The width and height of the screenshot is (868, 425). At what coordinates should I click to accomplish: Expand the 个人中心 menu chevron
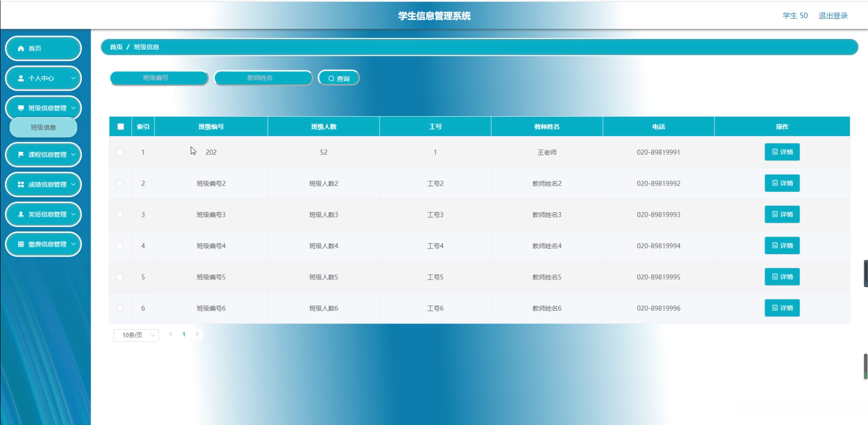coord(73,78)
